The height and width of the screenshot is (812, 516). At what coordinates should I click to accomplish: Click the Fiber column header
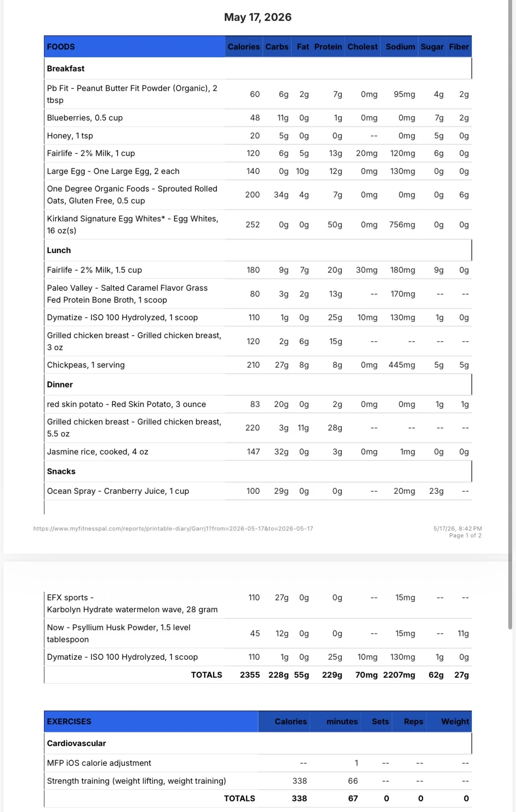point(459,47)
